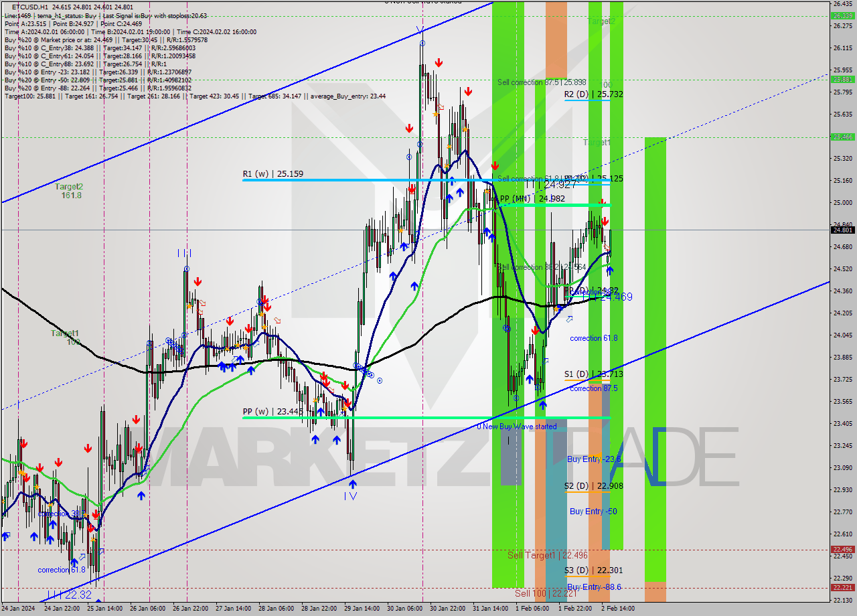
Task: Click the 24.520 price axis value
Action: click(x=842, y=269)
